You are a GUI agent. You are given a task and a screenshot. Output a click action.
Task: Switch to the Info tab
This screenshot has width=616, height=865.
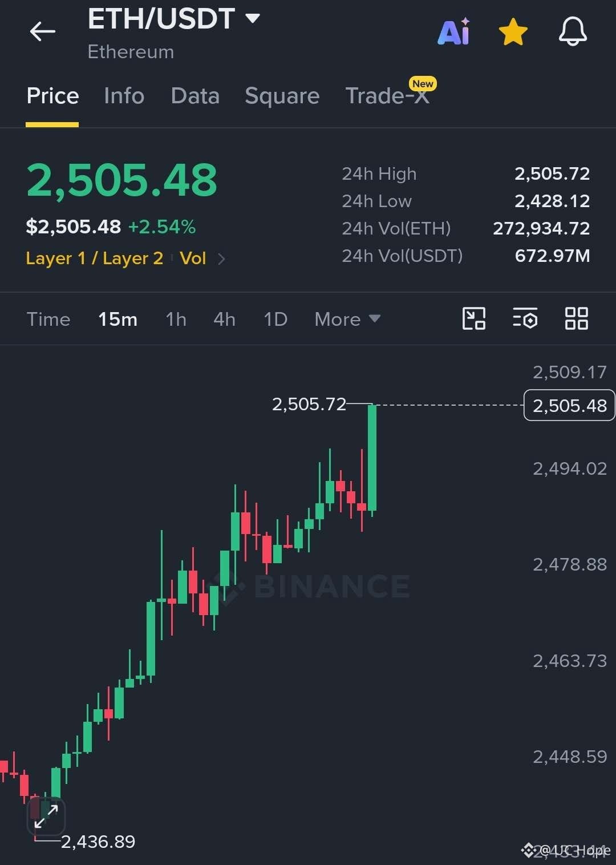tap(124, 96)
